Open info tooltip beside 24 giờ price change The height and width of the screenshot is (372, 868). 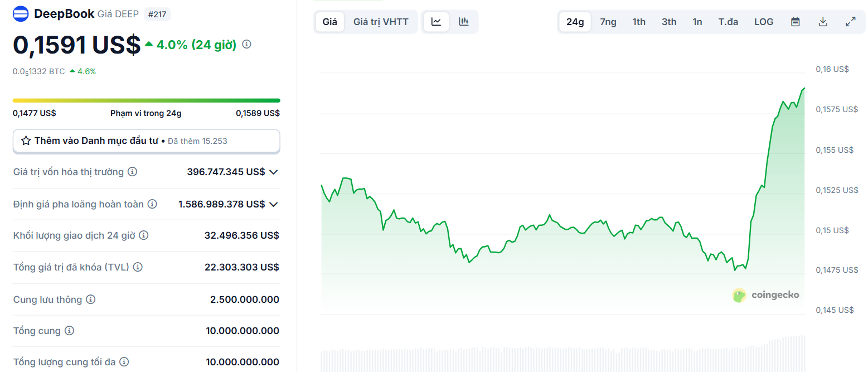[246, 44]
